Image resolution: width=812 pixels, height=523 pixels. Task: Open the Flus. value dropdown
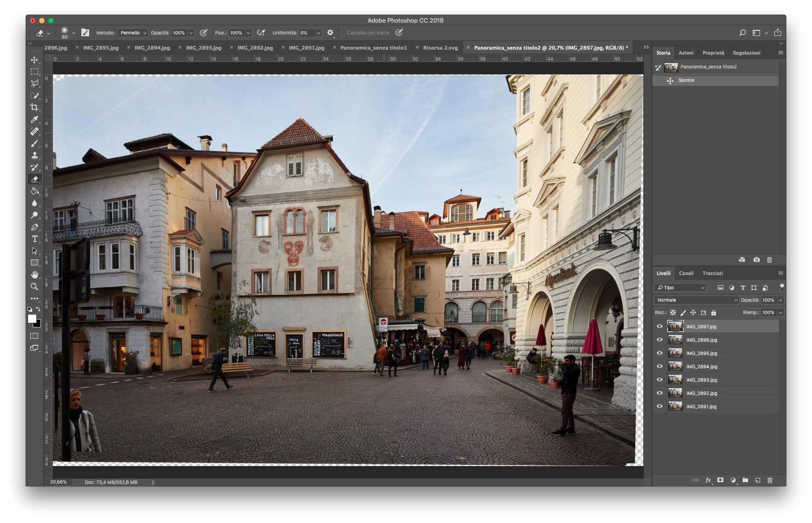(x=248, y=33)
